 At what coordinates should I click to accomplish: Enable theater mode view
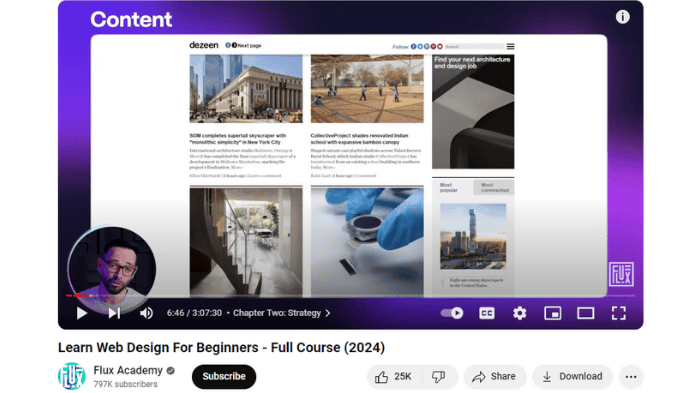click(x=586, y=313)
